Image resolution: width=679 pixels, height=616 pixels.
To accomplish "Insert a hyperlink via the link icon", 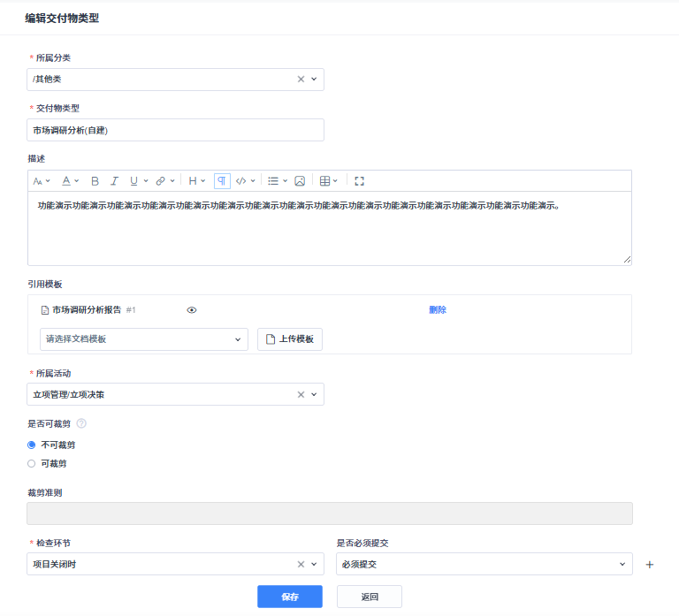I will [161, 181].
